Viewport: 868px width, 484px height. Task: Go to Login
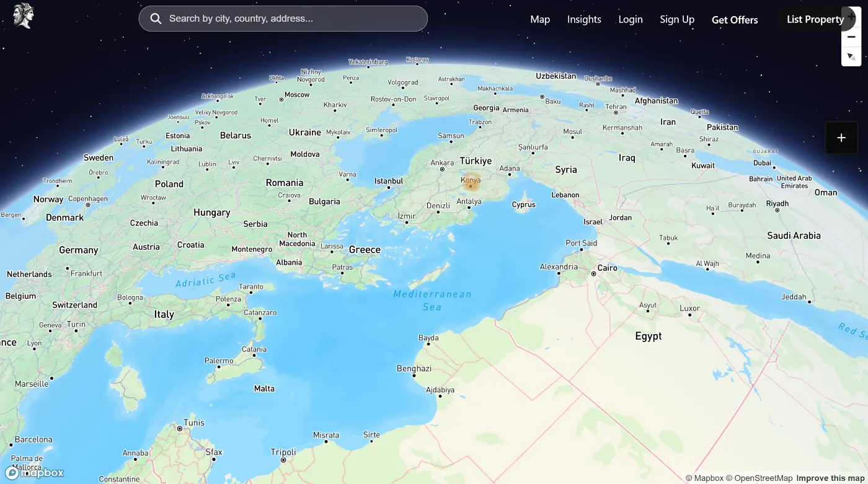[x=631, y=19]
